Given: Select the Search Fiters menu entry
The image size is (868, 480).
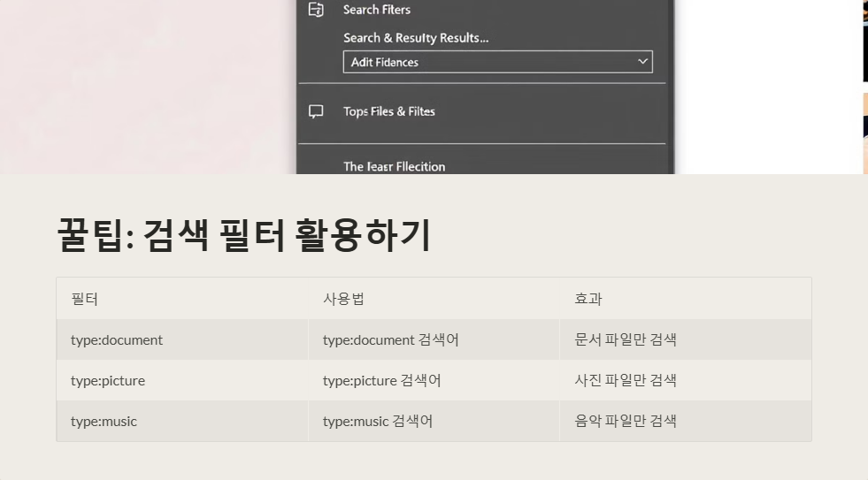Looking at the screenshot, I should click(x=376, y=10).
